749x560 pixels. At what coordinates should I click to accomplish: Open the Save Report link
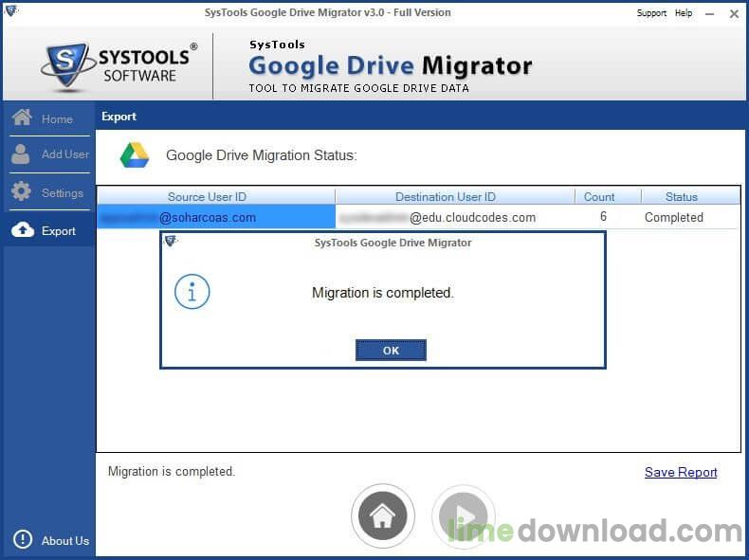pyautogui.click(x=680, y=472)
